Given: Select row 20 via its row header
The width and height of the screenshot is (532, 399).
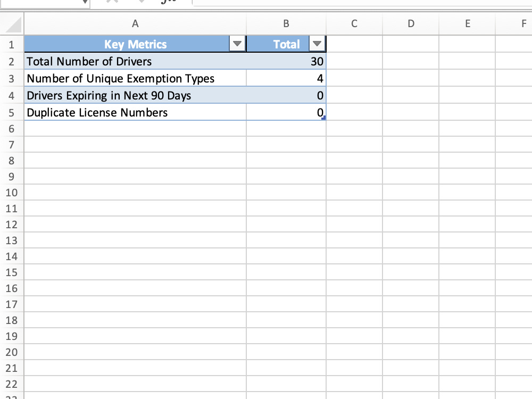Looking at the screenshot, I should tap(12, 352).
